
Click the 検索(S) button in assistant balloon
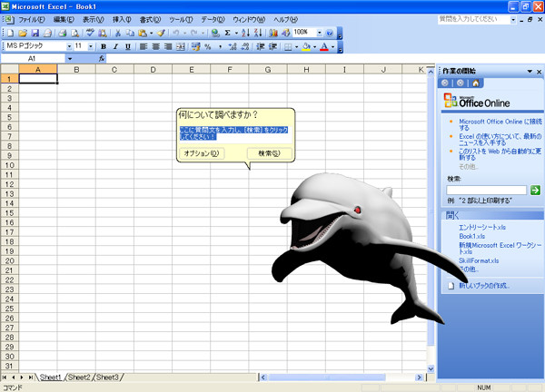pyautogui.click(x=270, y=153)
